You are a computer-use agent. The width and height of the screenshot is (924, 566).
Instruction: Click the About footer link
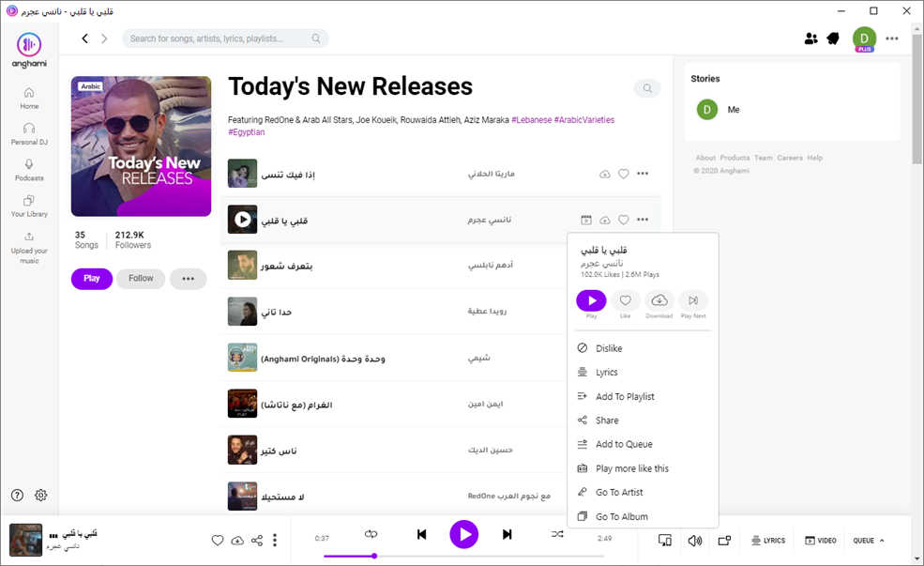705,158
